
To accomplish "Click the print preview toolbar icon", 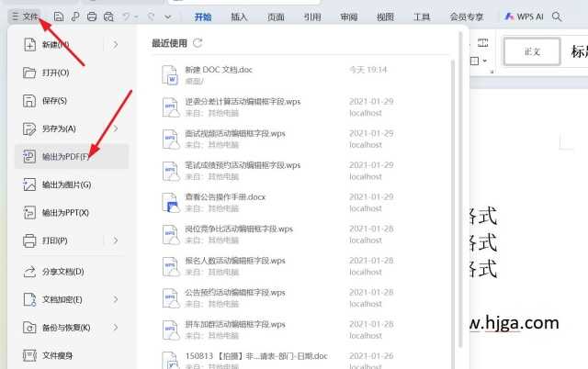I will (108, 17).
